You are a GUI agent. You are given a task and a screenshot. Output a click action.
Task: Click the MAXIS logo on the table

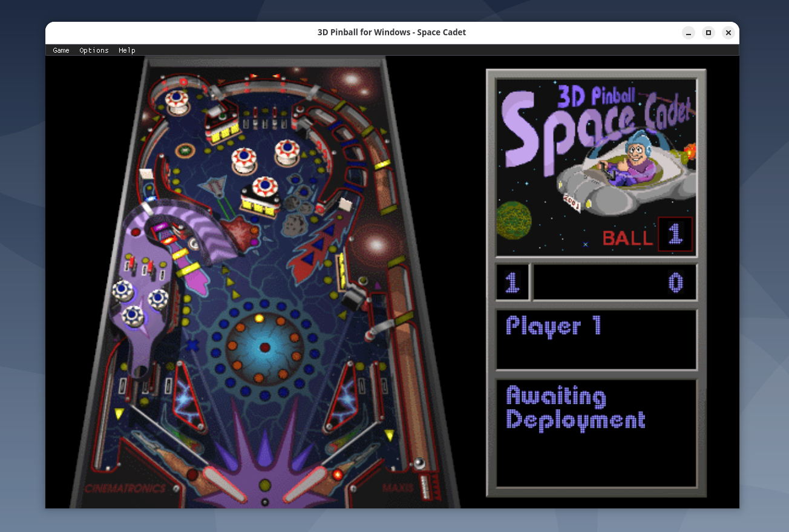[x=398, y=487]
